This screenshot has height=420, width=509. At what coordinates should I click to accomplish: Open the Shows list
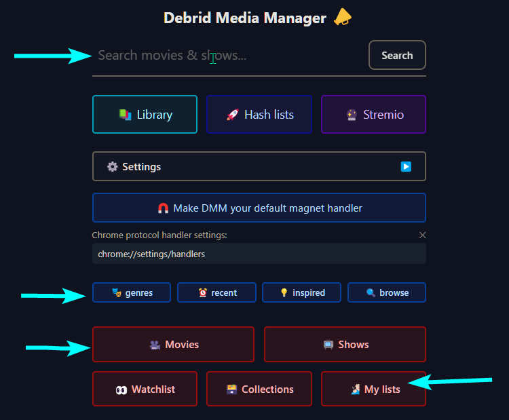tap(345, 345)
